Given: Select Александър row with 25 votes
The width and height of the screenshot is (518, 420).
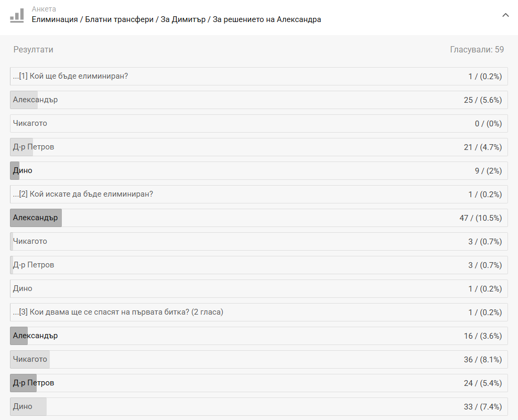Looking at the screenshot, I should pyautogui.click(x=258, y=100).
